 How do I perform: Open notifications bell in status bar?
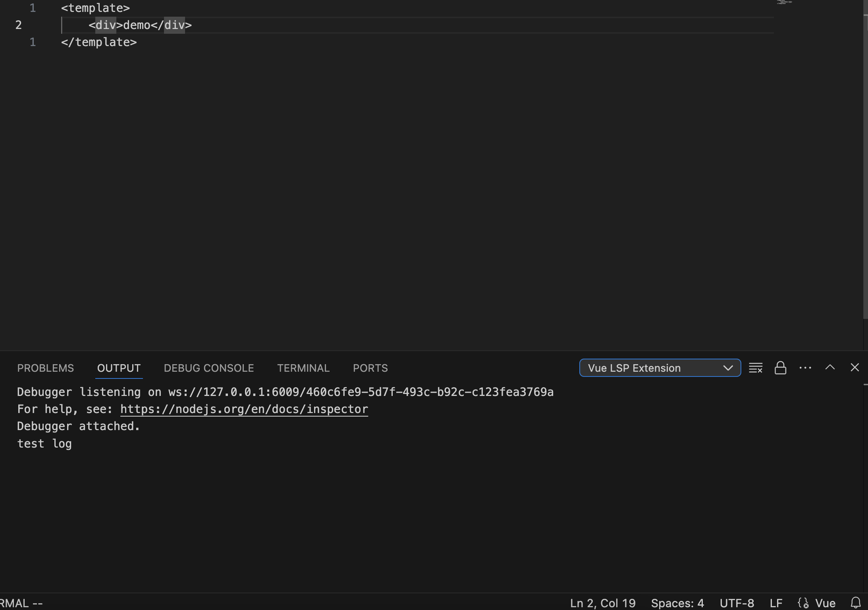click(x=856, y=603)
